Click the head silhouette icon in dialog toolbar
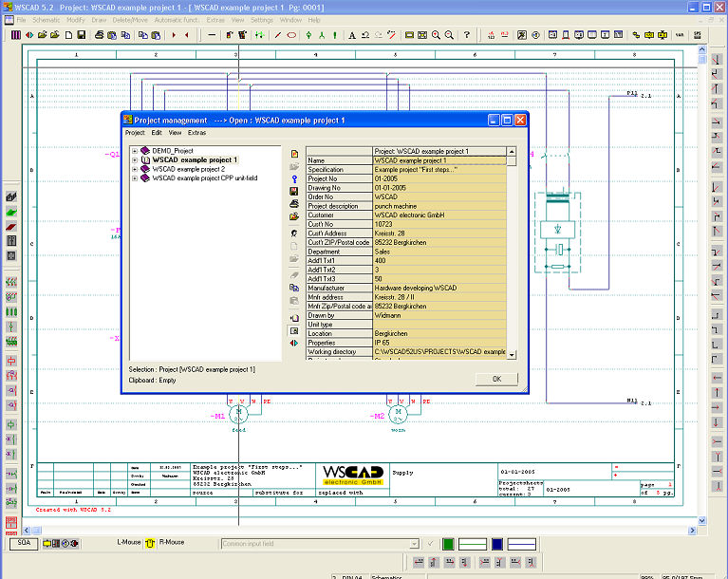The height and width of the screenshot is (579, 728). tap(294, 233)
